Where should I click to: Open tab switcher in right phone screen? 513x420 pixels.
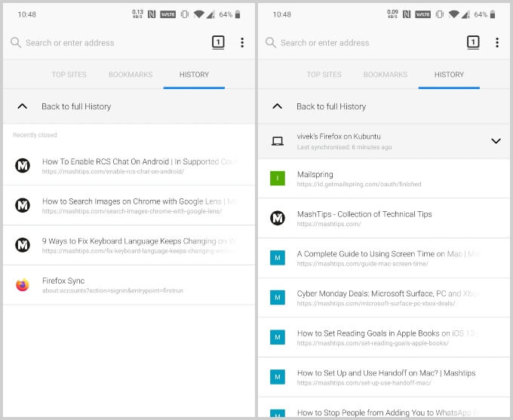pos(473,42)
